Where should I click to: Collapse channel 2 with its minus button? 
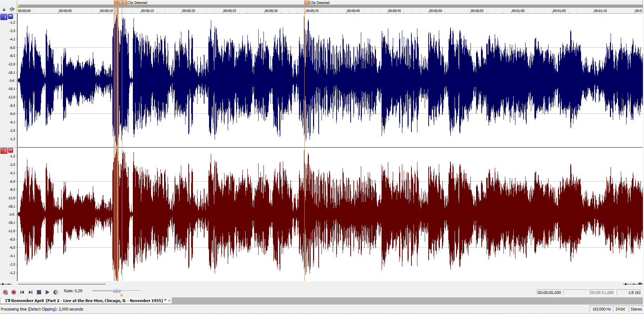pyautogui.click(x=11, y=150)
